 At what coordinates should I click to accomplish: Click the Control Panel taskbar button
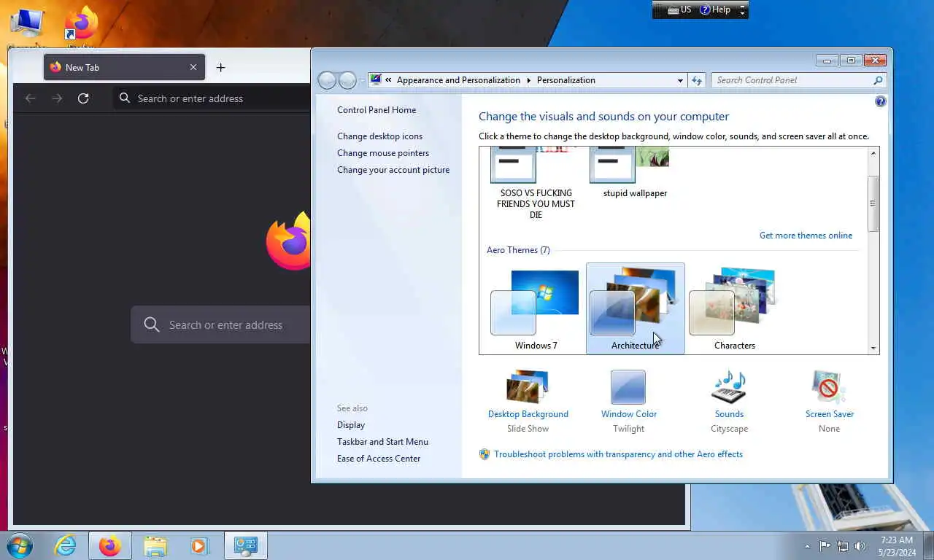click(x=246, y=545)
